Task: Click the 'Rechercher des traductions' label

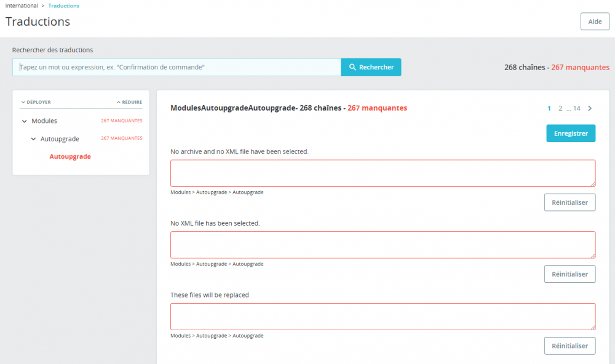Action: click(52, 50)
